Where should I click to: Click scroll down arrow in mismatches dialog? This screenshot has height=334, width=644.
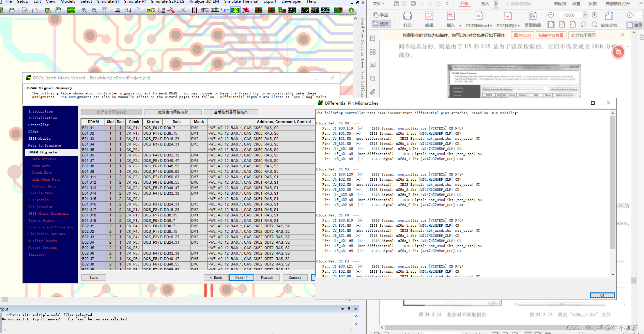613,274
